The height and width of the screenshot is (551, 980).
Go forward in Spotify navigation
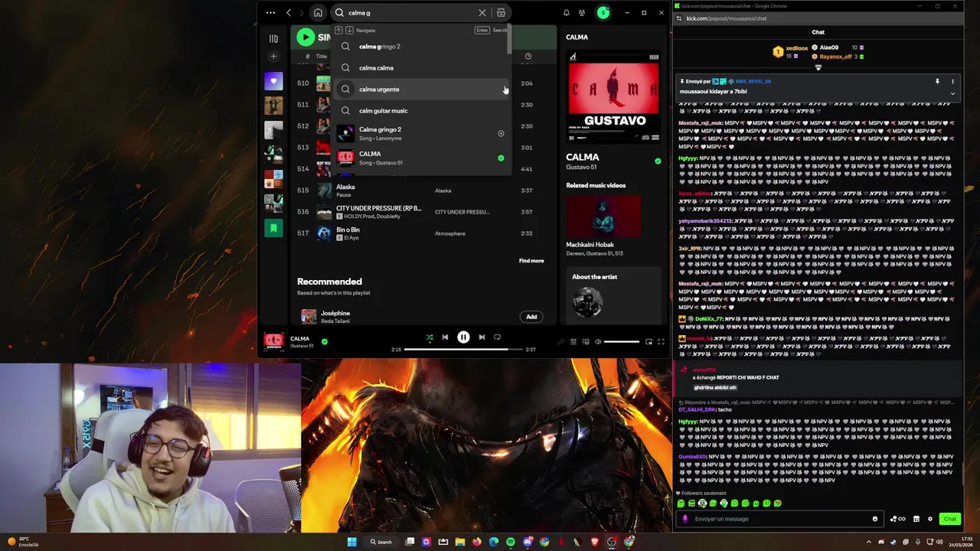301,12
